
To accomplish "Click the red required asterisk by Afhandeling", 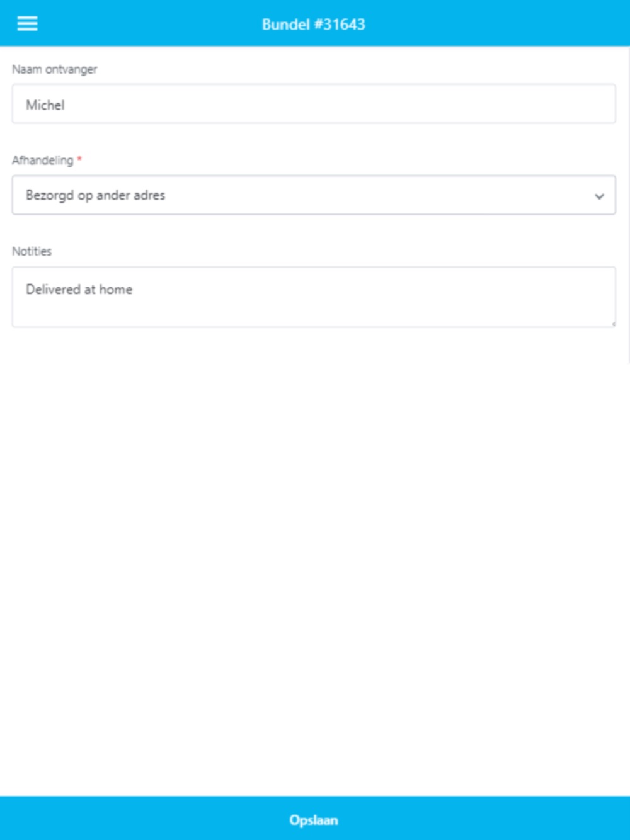I will 79,159.
